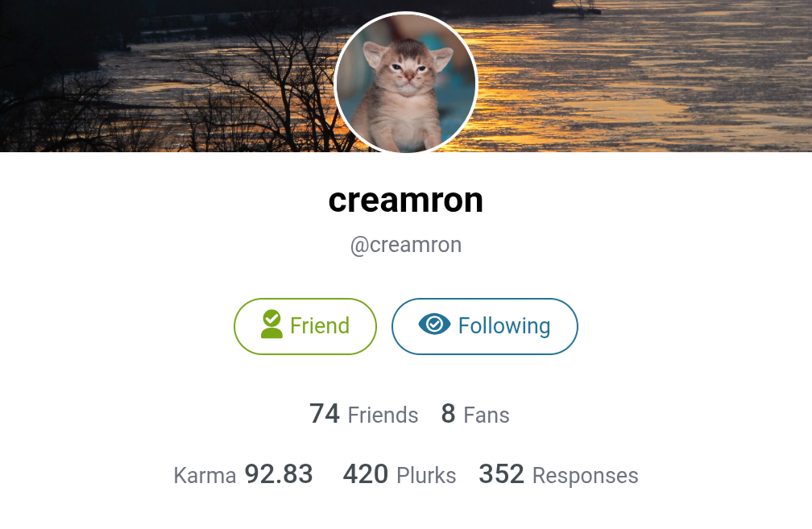Click the Plurks label text

point(426,475)
